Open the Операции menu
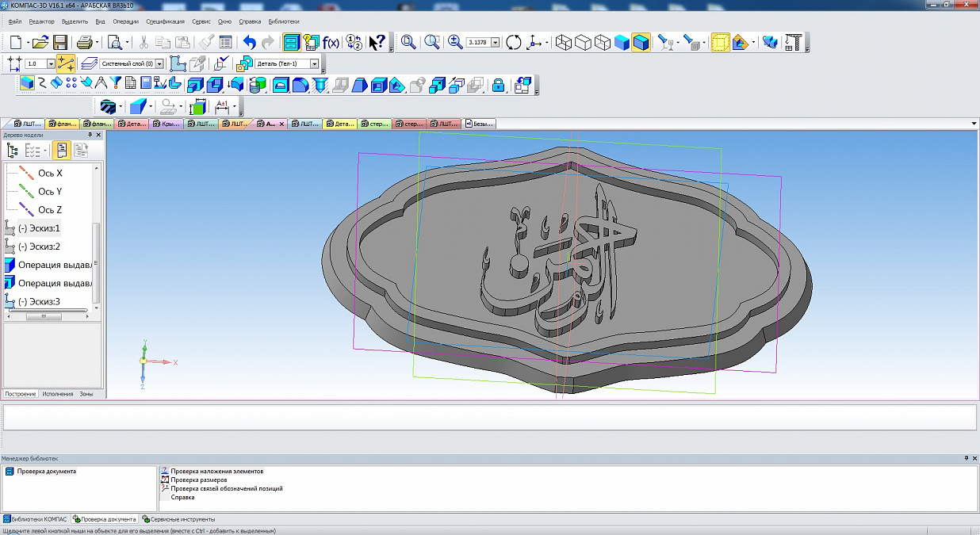Image resolution: width=980 pixels, height=535 pixels. (125, 21)
